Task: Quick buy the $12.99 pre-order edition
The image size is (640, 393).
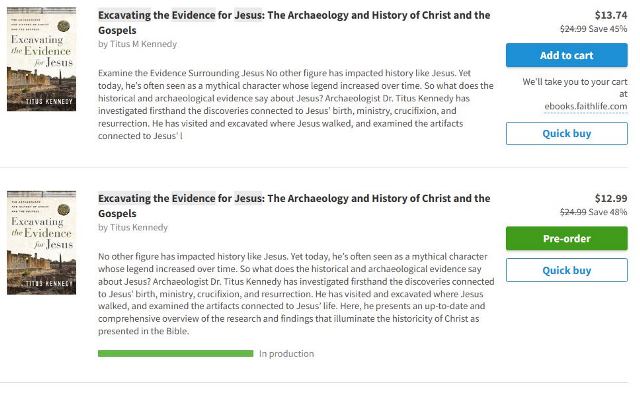Action: point(567,270)
